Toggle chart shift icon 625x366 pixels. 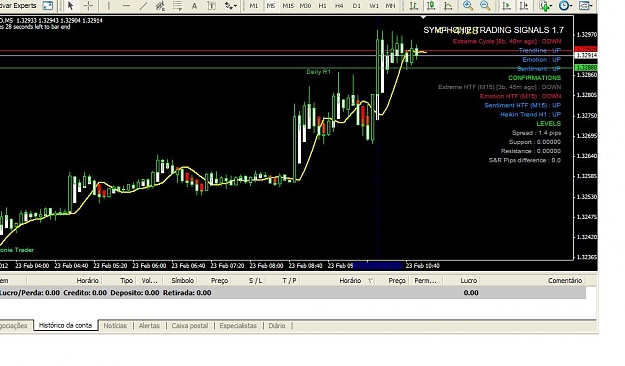[x=524, y=6]
